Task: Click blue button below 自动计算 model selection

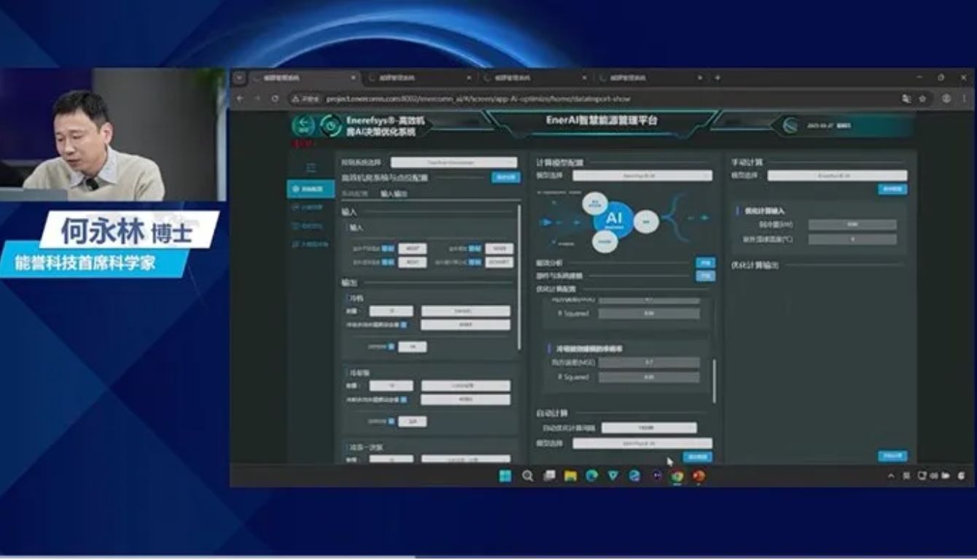Action: tap(697, 457)
